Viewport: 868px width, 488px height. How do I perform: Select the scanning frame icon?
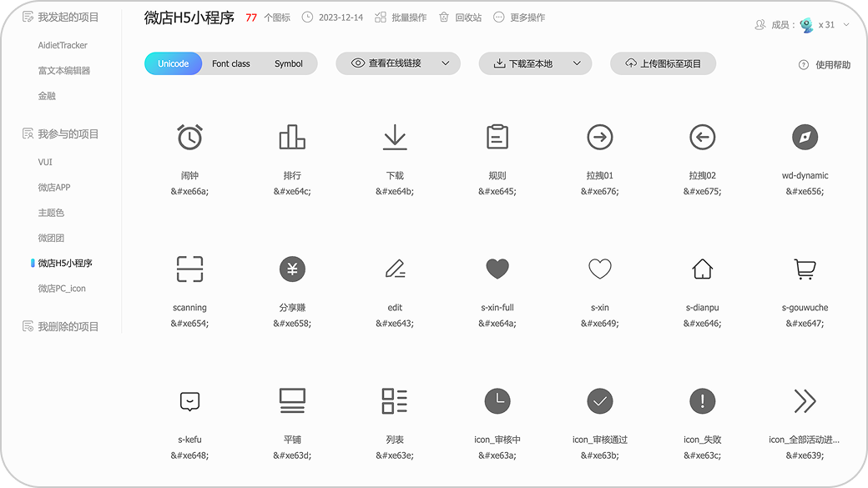point(190,269)
